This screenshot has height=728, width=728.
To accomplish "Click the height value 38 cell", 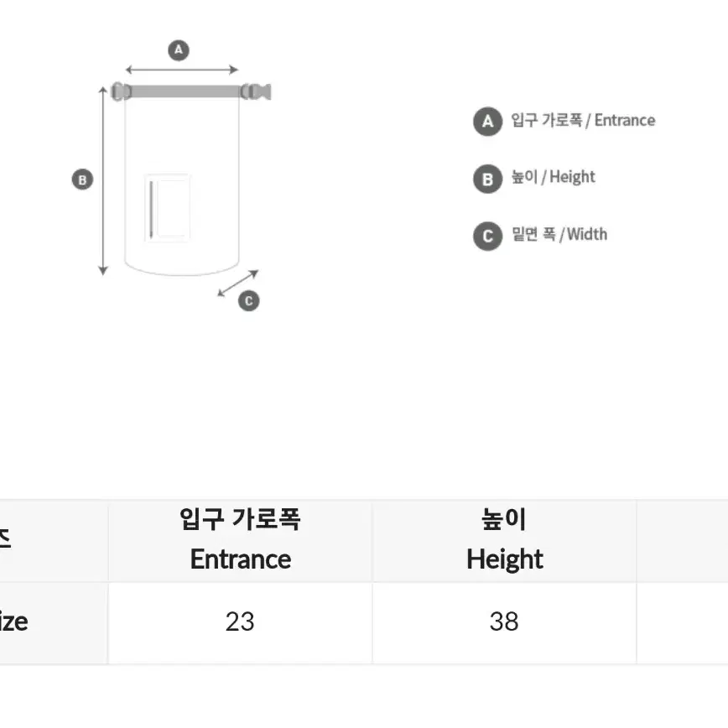I will pyautogui.click(x=504, y=623).
